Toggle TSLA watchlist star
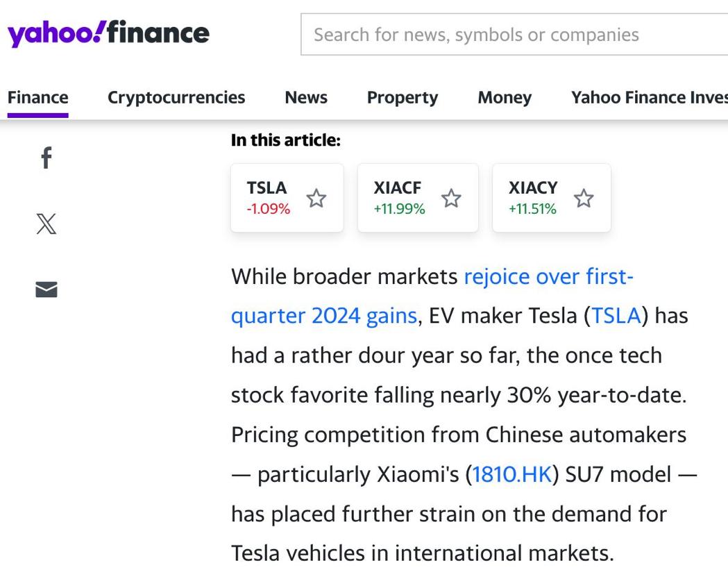This screenshot has height=579, width=728. point(316,199)
